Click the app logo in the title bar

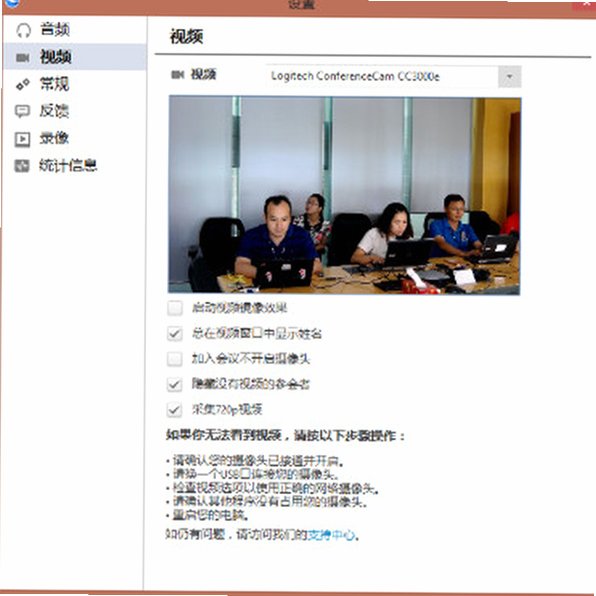[x=13, y=3]
